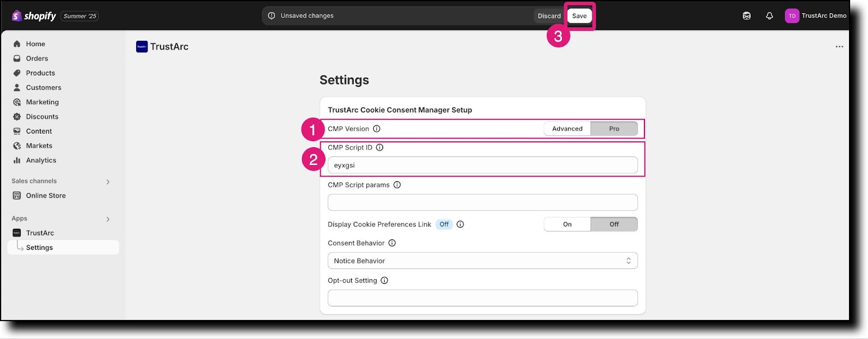
Task: Open the Home icon in sidebar
Action: [x=17, y=44]
